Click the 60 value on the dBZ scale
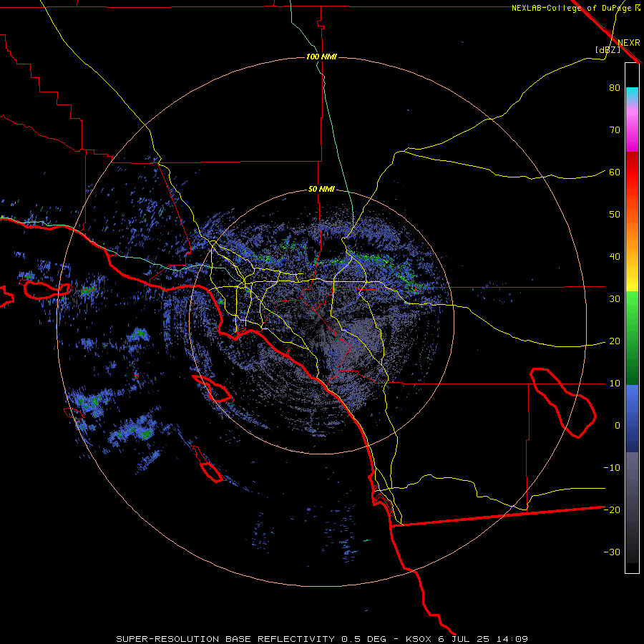644x644 pixels. (615, 172)
